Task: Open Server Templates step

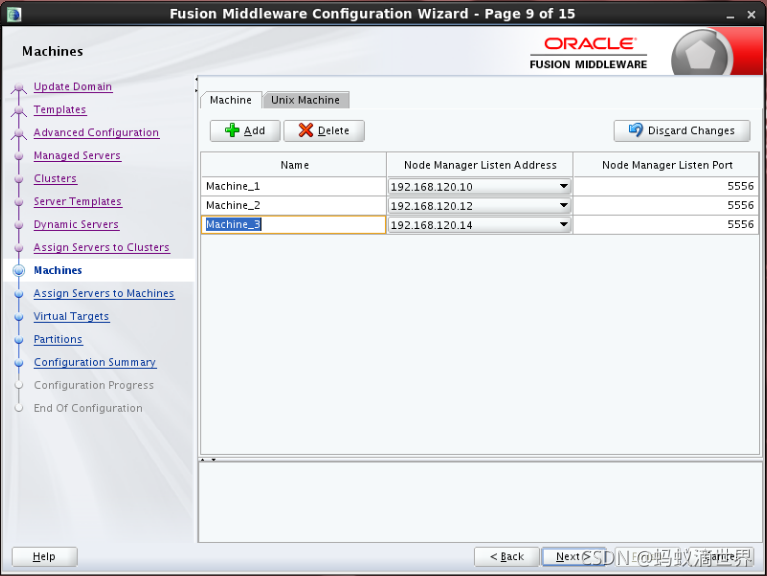Action: coord(77,201)
